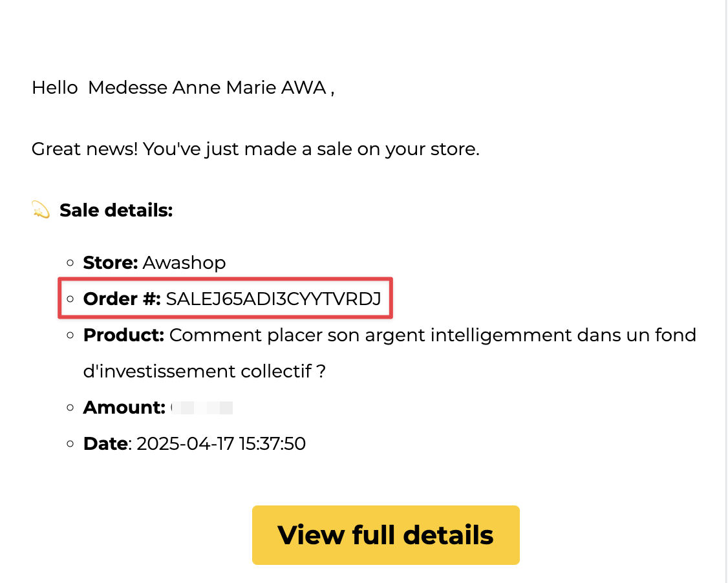Click the bold Date label

click(x=105, y=443)
